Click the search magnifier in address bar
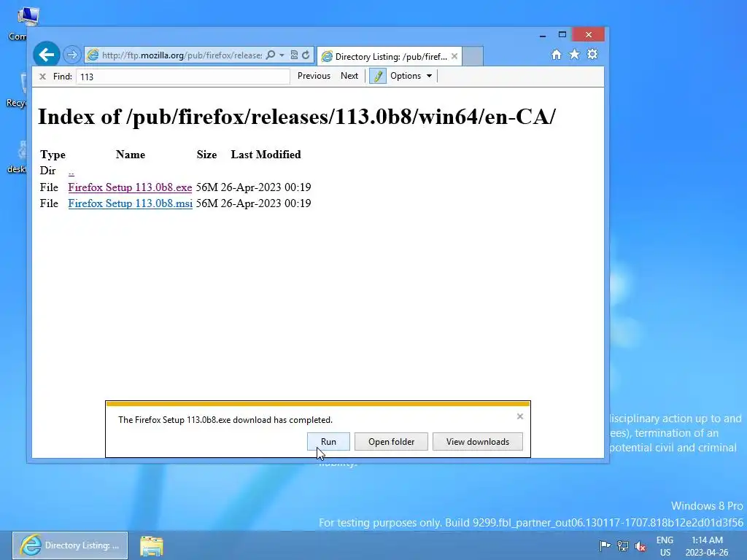 click(271, 55)
